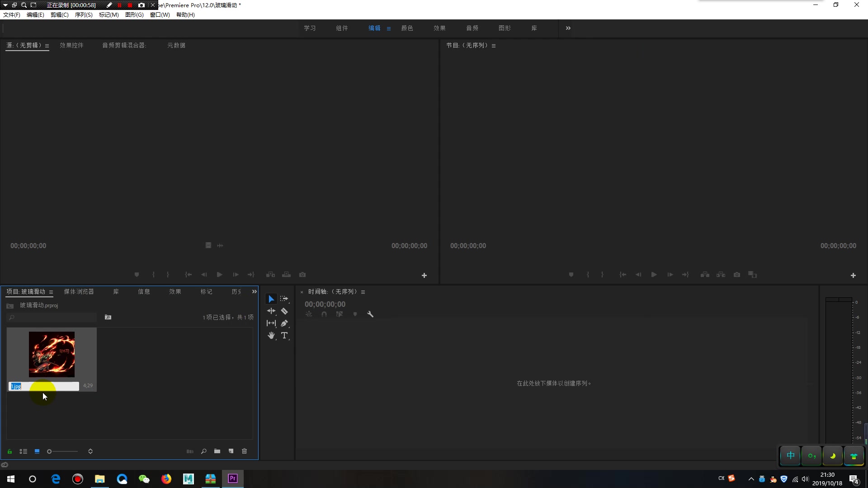Toggle project writable lock icon
Viewport: 868px width, 488px height.
point(9,451)
